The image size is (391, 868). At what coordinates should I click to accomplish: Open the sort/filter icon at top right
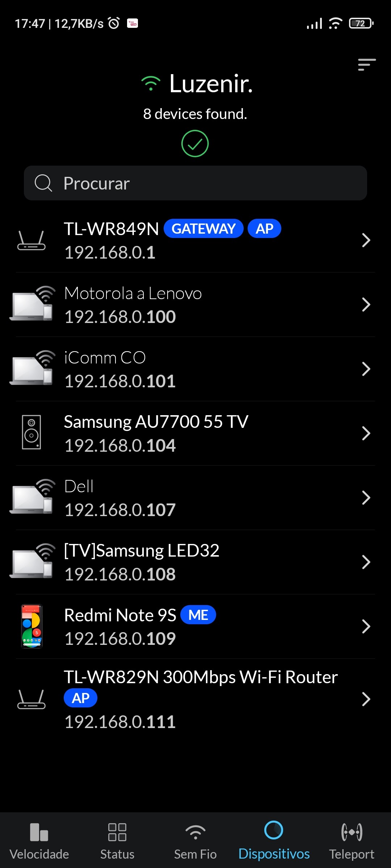tap(366, 65)
